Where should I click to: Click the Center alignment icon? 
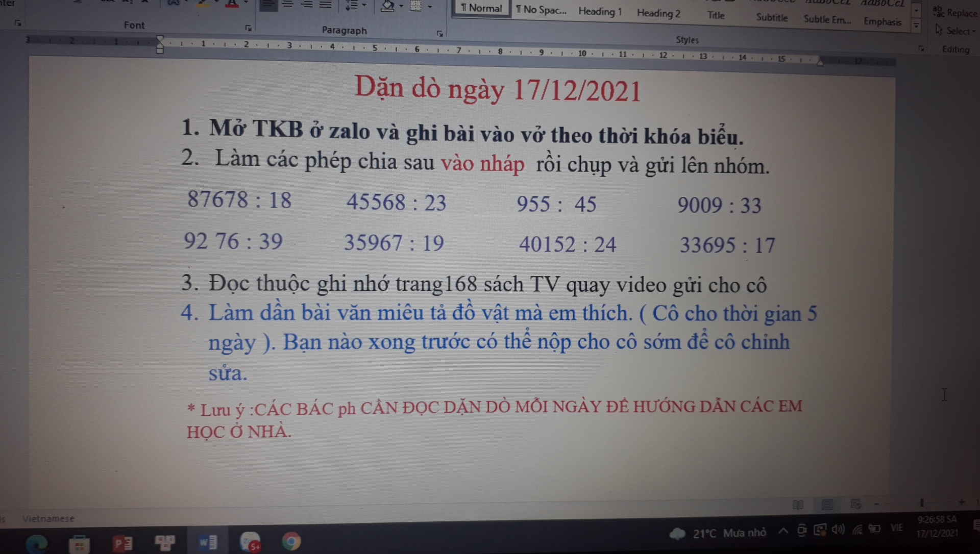[x=287, y=5]
